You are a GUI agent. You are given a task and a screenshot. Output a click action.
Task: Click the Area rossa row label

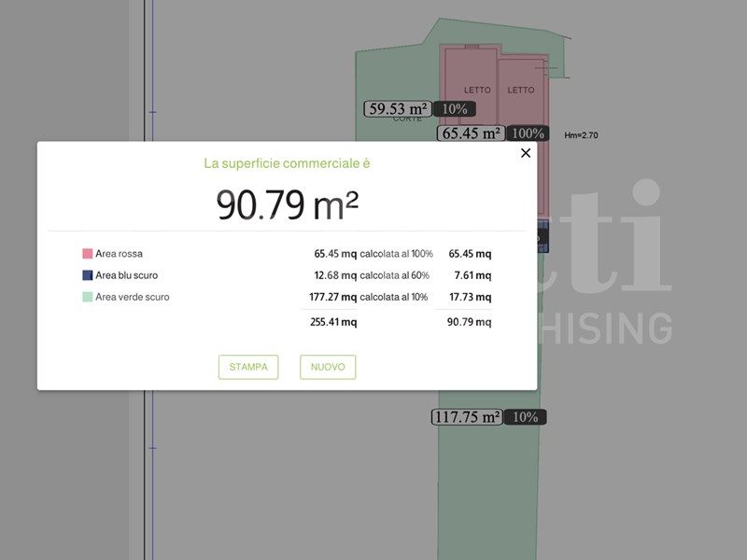(120, 254)
